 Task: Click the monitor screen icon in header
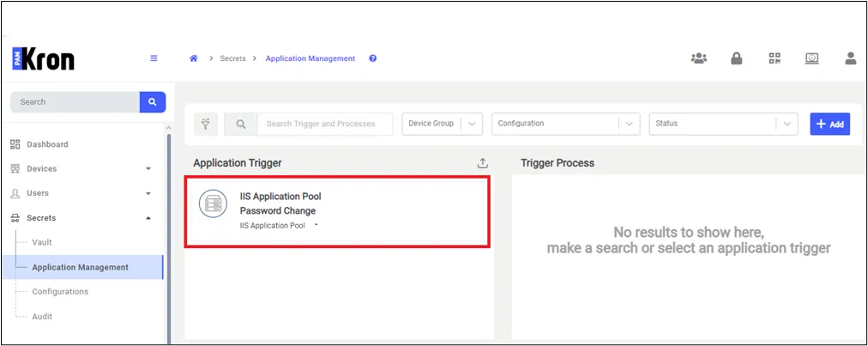pyautogui.click(x=812, y=58)
